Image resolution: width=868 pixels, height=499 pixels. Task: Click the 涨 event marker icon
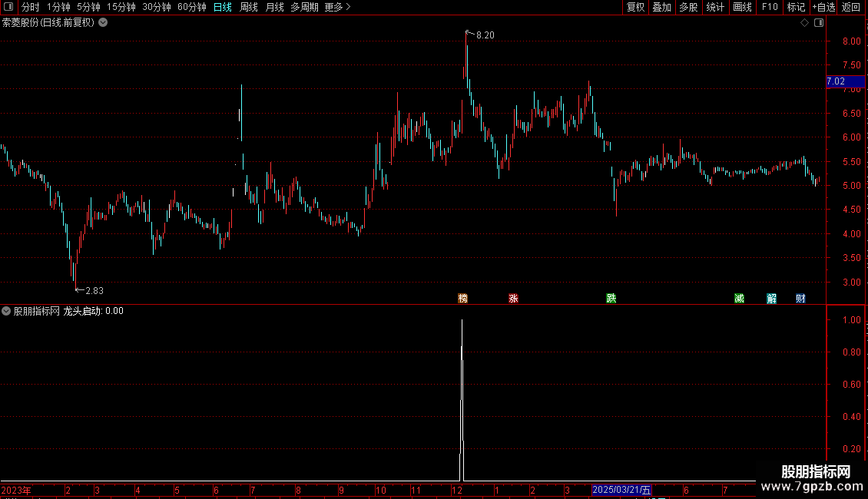tap(513, 298)
